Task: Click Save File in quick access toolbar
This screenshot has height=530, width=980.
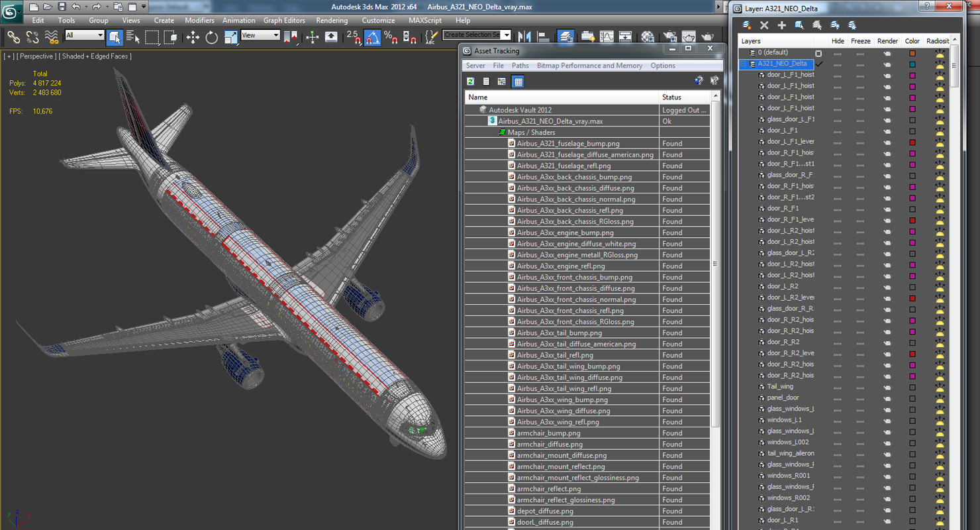Action: tap(62, 7)
